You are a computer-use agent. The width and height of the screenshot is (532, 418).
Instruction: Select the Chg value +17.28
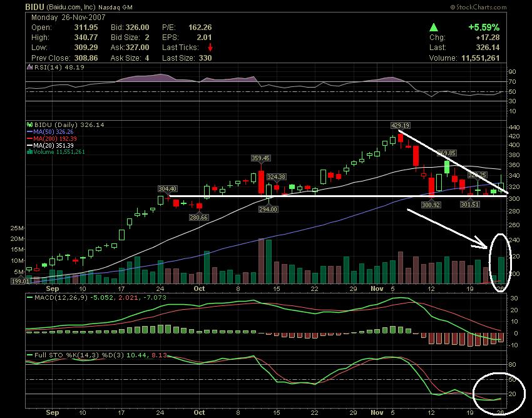pos(488,38)
